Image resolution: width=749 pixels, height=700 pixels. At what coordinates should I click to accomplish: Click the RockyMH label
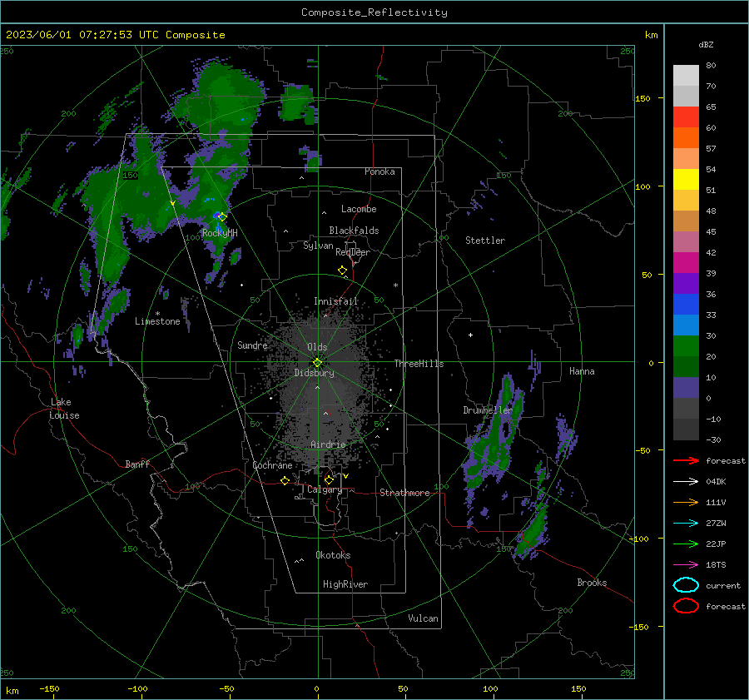pos(220,233)
